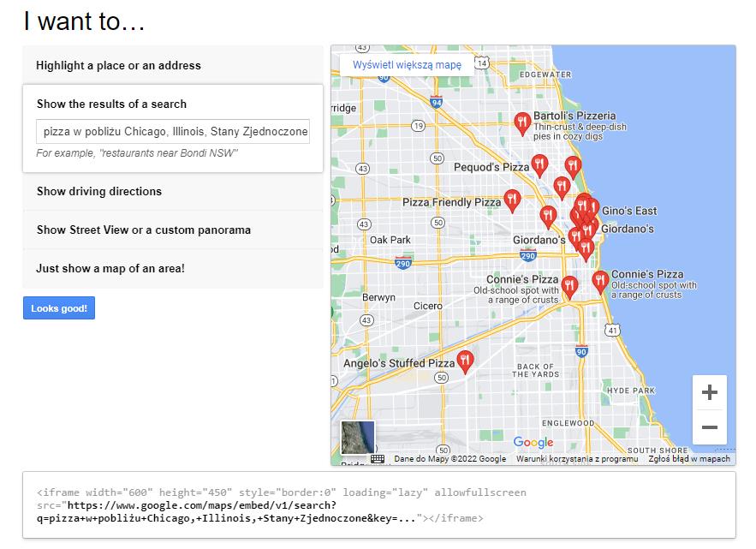Image resolution: width=756 pixels, height=549 pixels.
Task: Click the iframe embed code snippet
Action: [379, 505]
